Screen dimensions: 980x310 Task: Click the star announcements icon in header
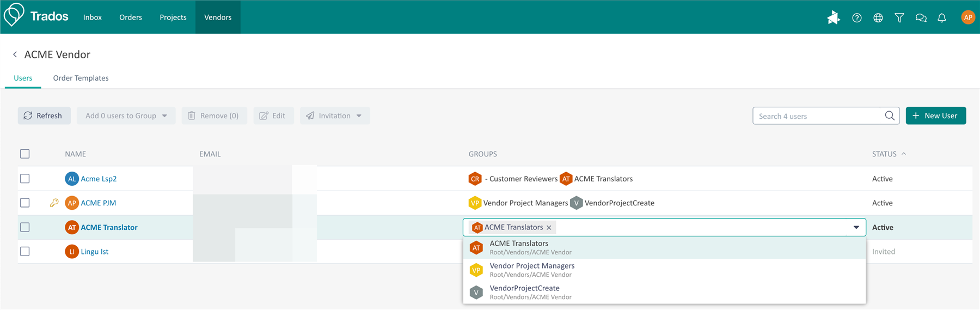pyautogui.click(x=834, y=18)
